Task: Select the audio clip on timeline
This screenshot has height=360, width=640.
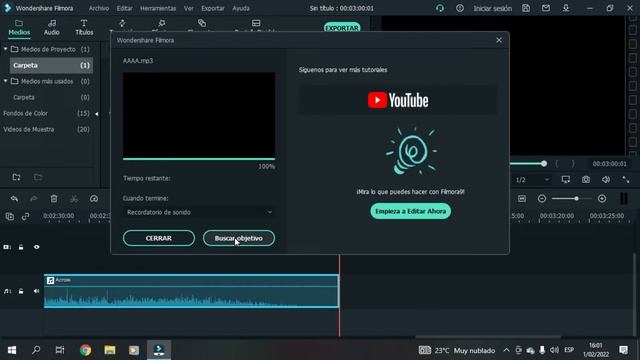Action: click(191, 291)
